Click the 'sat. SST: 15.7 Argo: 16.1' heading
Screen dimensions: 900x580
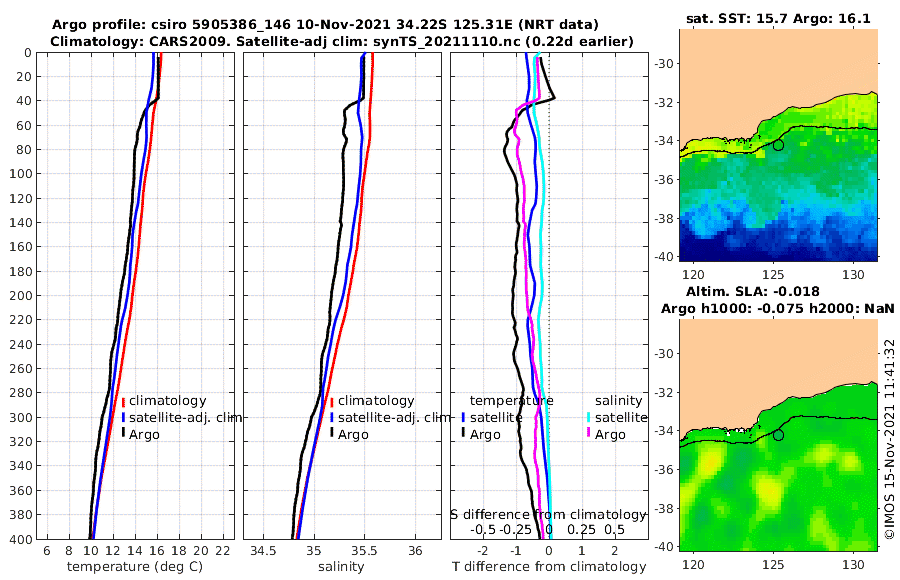(x=778, y=18)
